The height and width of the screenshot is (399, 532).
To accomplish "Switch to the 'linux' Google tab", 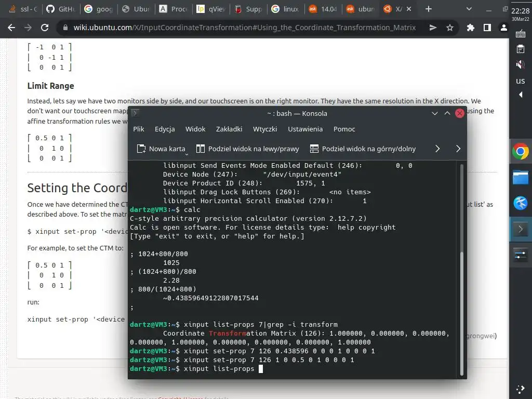I will click(286, 9).
